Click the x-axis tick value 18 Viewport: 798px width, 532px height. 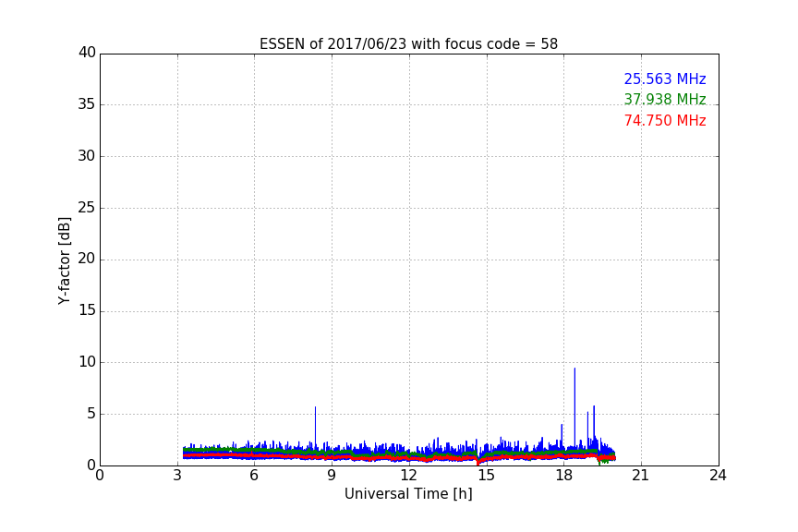pos(563,476)
